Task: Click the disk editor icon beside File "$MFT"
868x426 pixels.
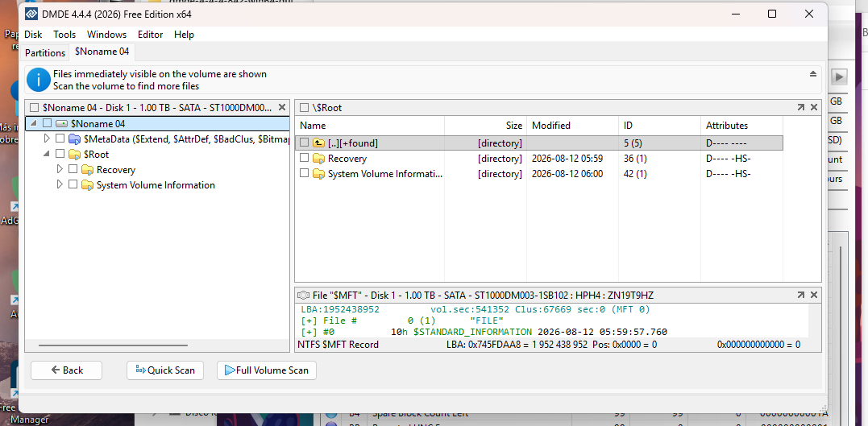Action: [x=303, y=296]
